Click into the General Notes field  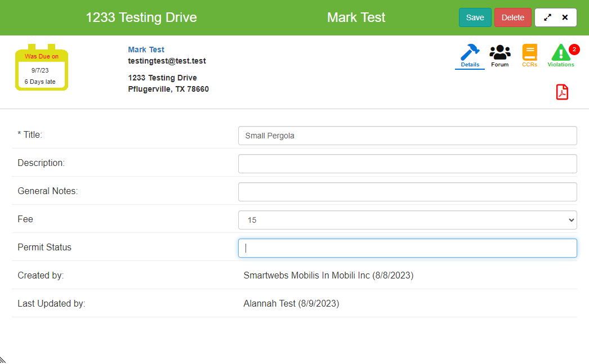click(408, 192)
